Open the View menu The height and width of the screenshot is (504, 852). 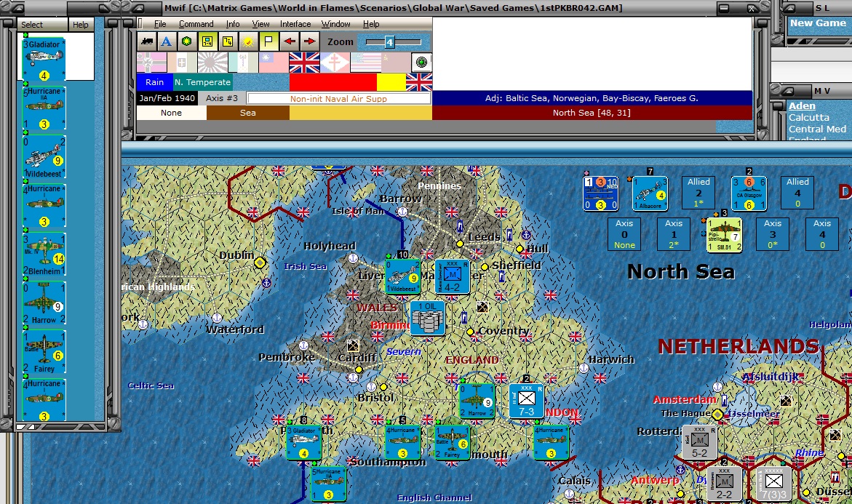click(260, 24)
